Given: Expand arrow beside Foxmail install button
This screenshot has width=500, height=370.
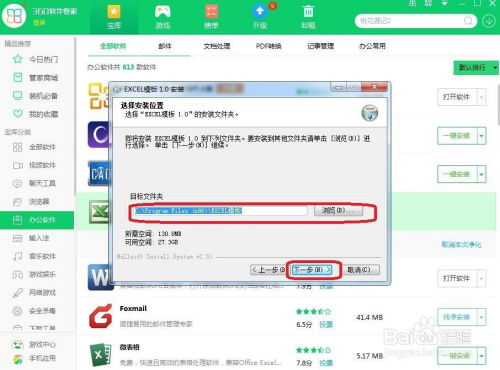Looking at the screenshot, I should click(482, 317).
